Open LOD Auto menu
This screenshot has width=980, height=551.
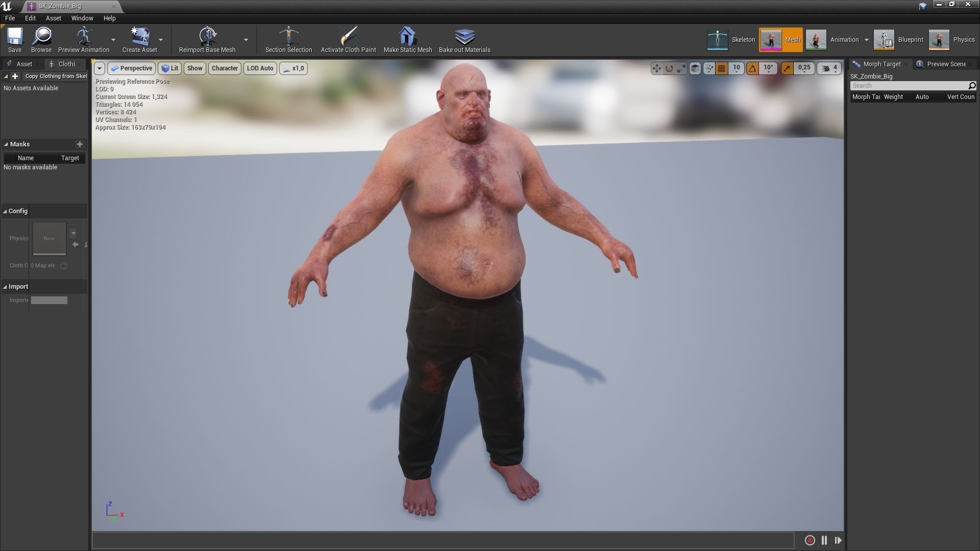coord(260,68)
